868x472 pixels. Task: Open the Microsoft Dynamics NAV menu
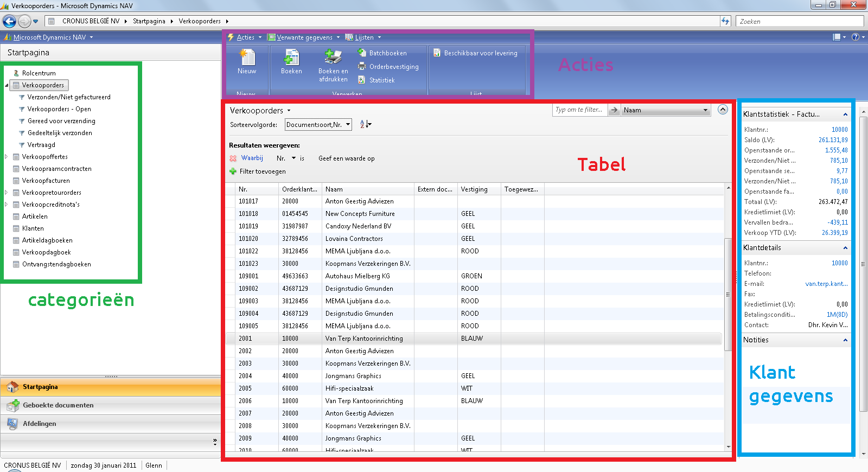tap(49, 37)
